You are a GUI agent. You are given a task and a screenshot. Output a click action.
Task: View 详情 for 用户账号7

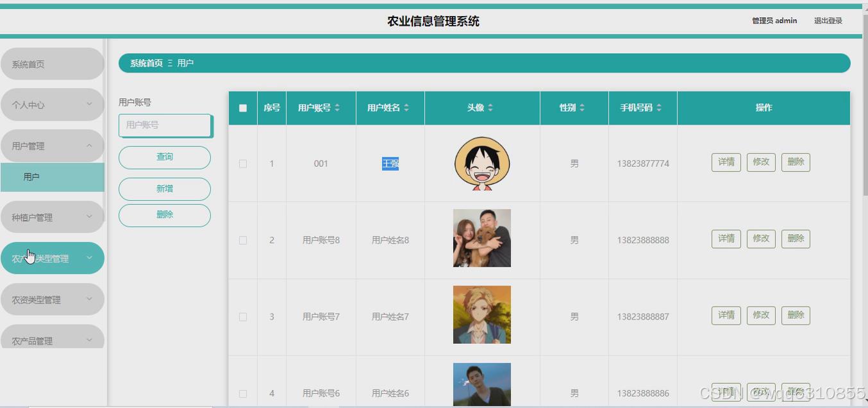click(x=726, y=316)
